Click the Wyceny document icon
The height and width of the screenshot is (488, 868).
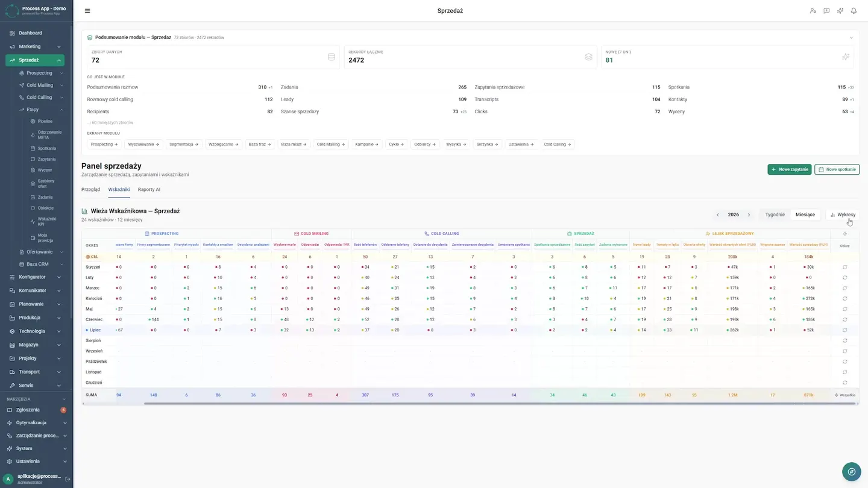tap(33, 170)
